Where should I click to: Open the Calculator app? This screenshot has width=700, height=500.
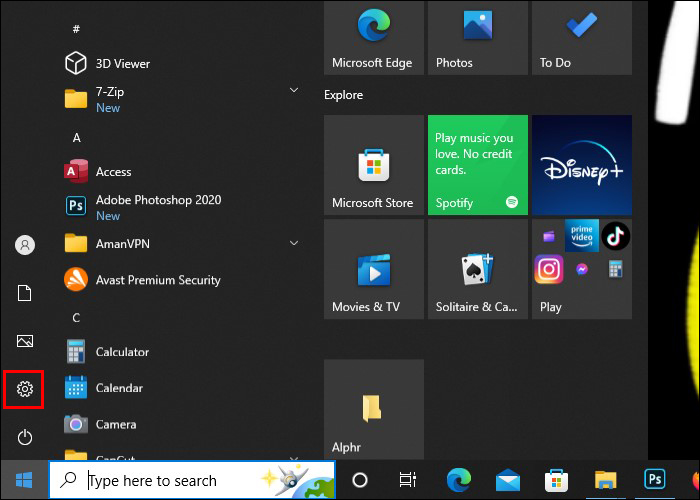point(122,352)
